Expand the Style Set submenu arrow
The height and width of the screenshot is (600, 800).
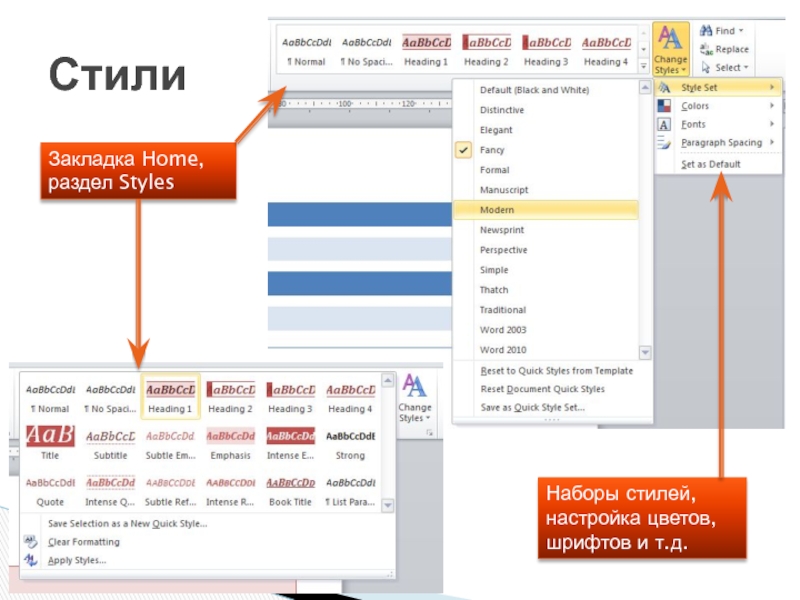coord(772,88)
